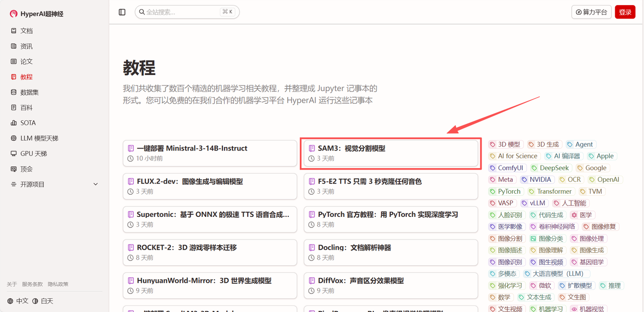
Task: Click the 教程 icon in the sidebar
Action: (14, 77)
